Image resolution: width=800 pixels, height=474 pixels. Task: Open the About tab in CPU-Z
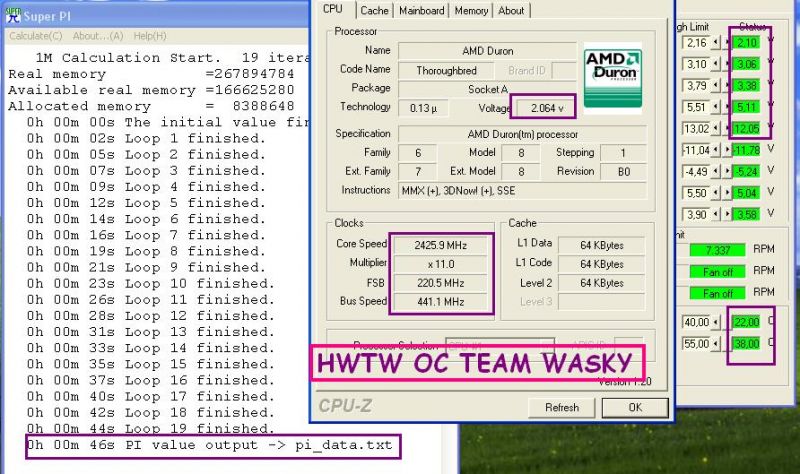[511, 10]
